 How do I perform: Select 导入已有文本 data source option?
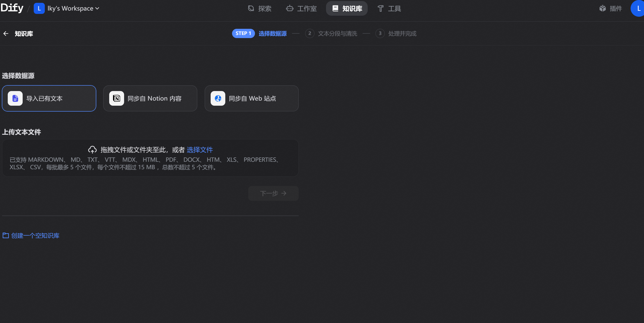click(x=49, y=98)
